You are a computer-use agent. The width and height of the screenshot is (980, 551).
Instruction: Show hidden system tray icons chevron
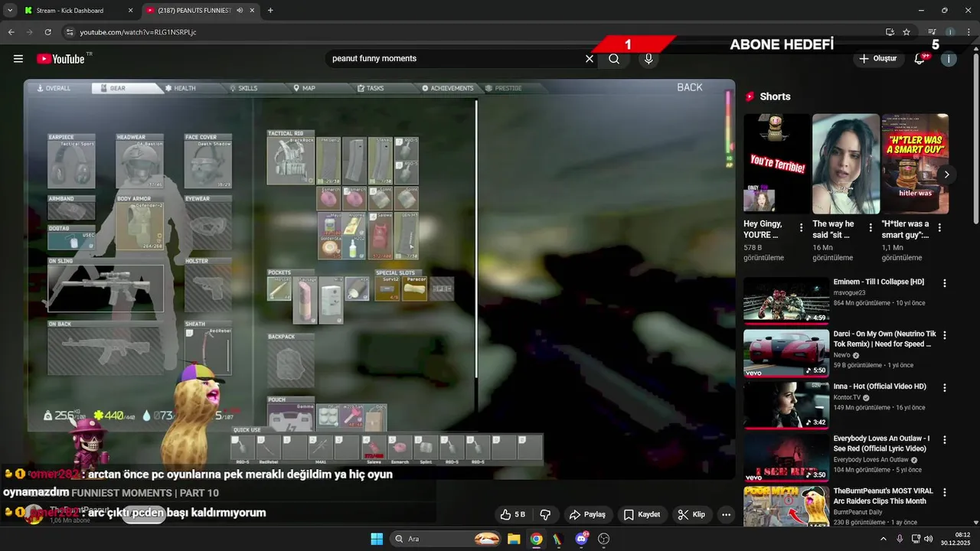tap(883, 539)
